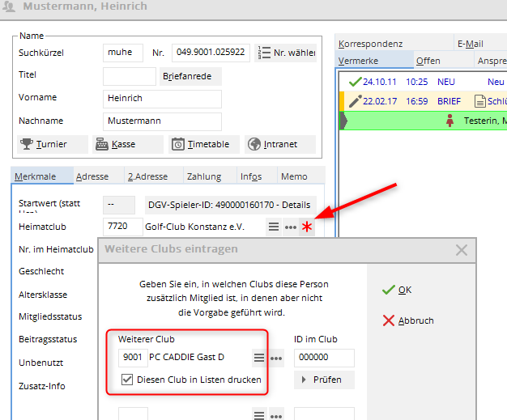The width and height of the screenshot is (507, 420).
Task: Click the ID im Club field 000000
Action: point(324,358)
